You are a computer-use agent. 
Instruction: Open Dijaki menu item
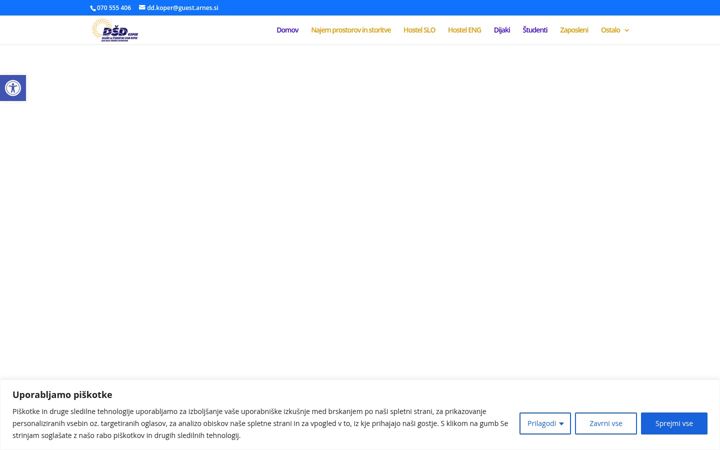[502, 30]
